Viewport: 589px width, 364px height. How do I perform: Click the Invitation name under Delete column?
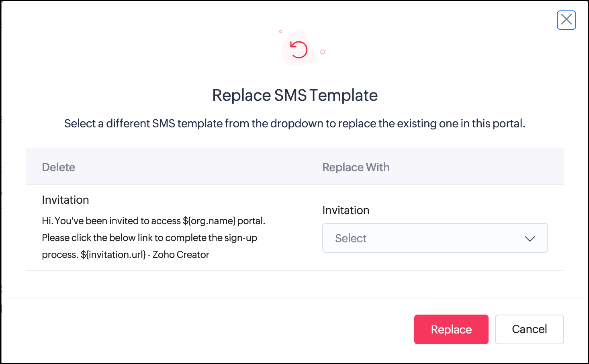[65, 200]
